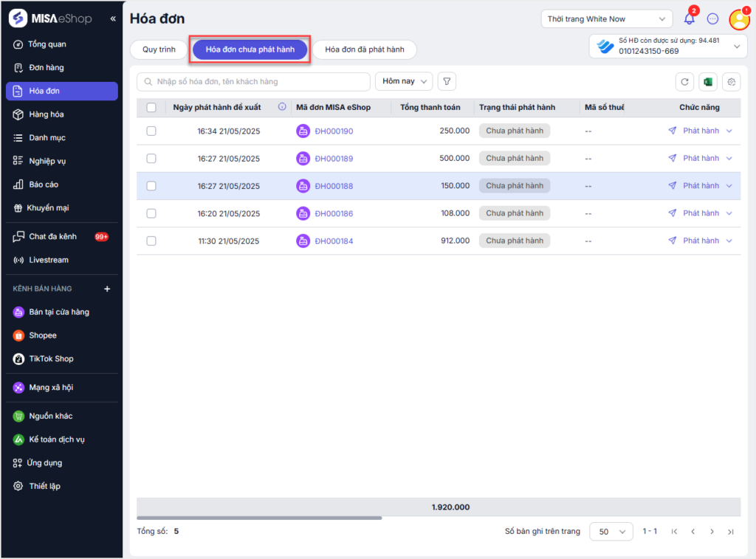
Task: Click Phát hành for order ĐH000189
Action: point(700,158)
